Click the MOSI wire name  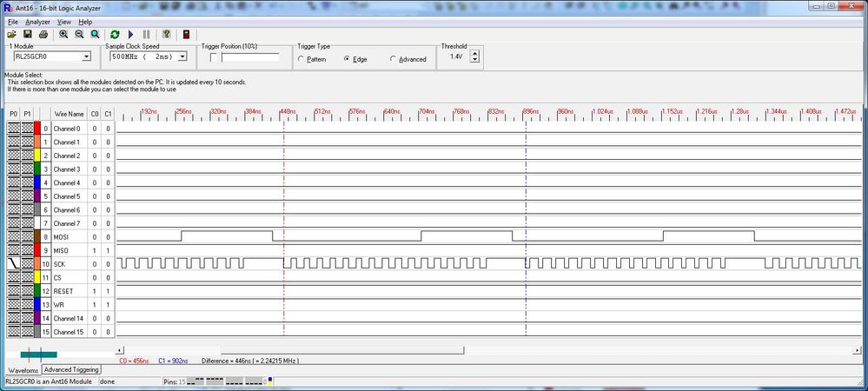(x=60, y=237)
